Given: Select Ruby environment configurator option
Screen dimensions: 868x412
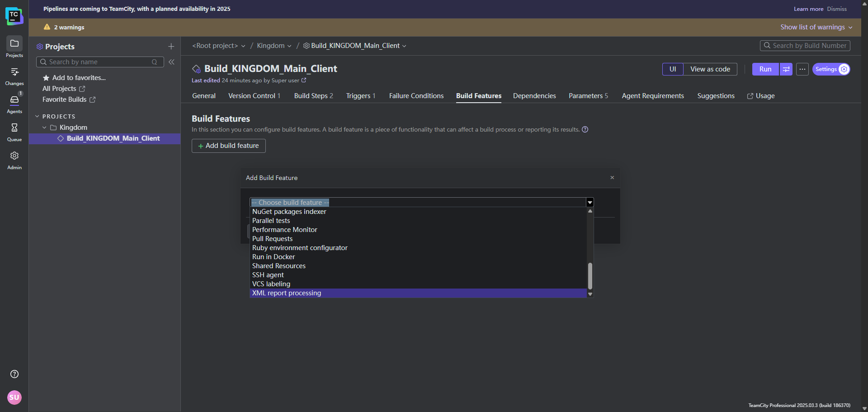Looking at the screenshot, I should pyautogui.click(x=418, y=248).
